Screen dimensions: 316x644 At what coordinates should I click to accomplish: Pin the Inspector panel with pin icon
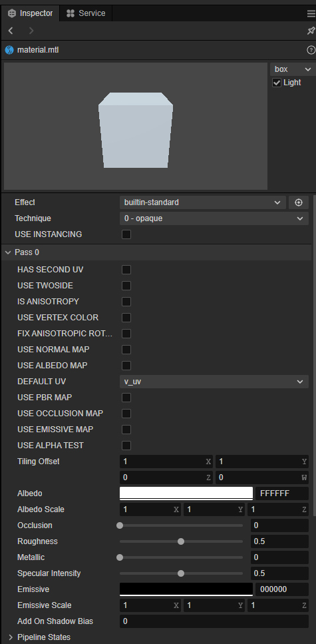coord(311,31)
